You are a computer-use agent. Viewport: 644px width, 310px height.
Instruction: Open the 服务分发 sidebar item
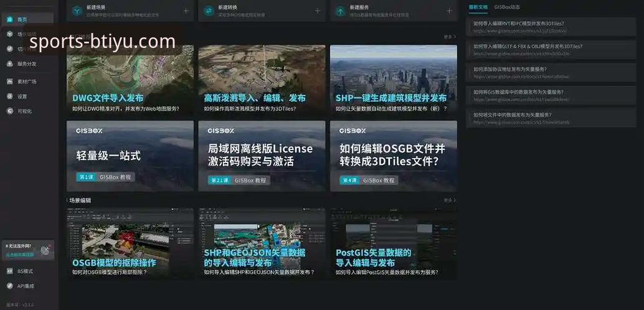pos(27,63)
